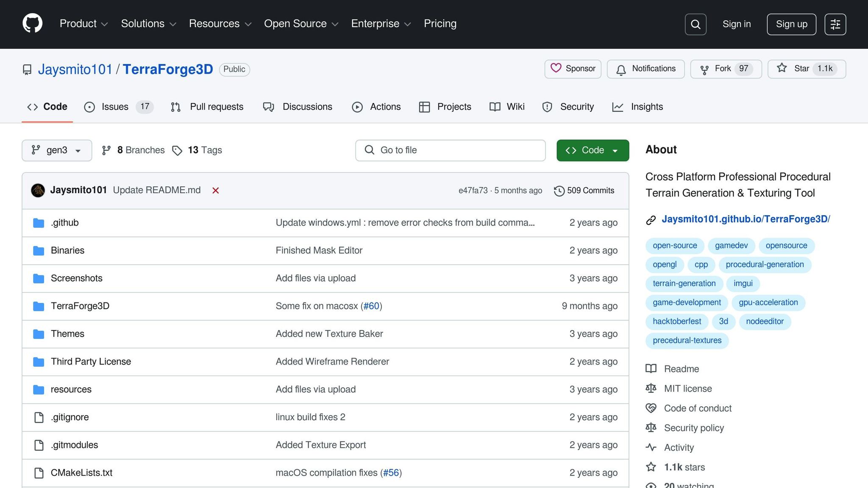Click the Notifications bell button
Screen dimensions: 868x488
tap(645, 69)
